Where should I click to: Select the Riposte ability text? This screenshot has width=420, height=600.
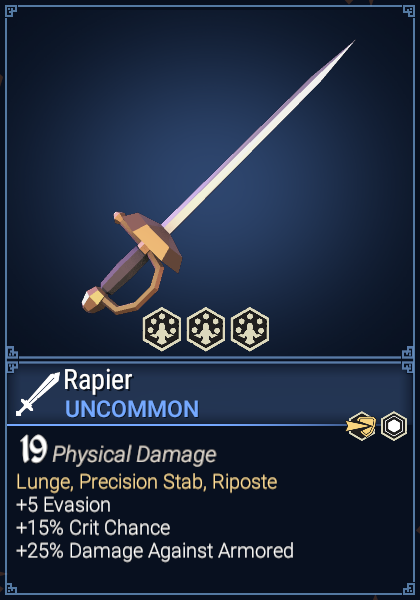point(245,482)
